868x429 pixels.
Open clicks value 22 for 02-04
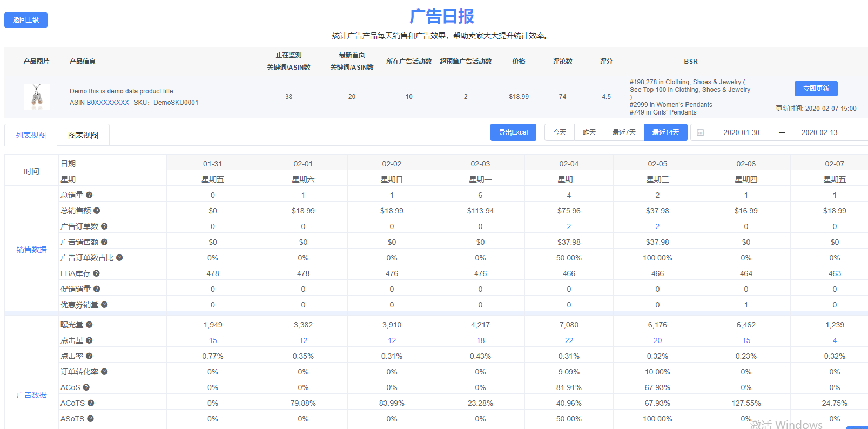point(569,340)
